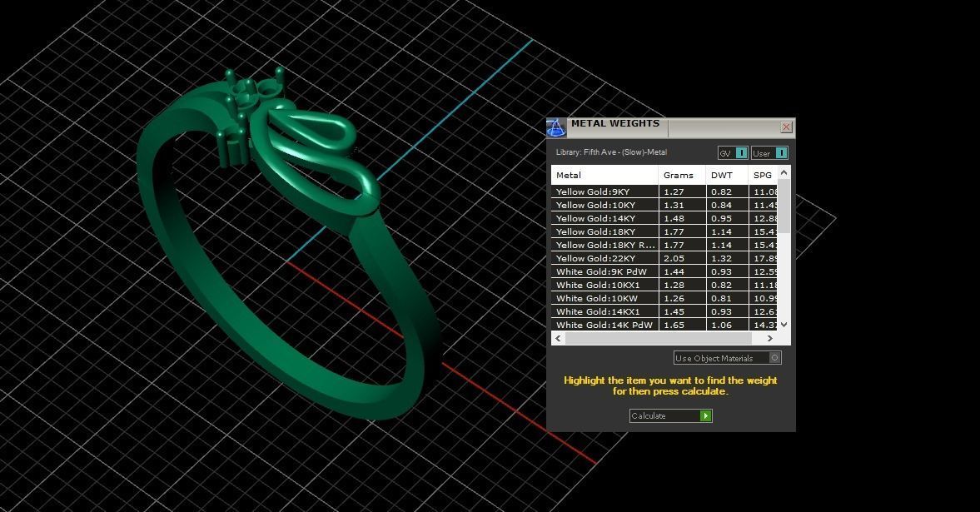
Task: Click the 2.05 grams value for 22KY
Action: (x=674, y=258)
